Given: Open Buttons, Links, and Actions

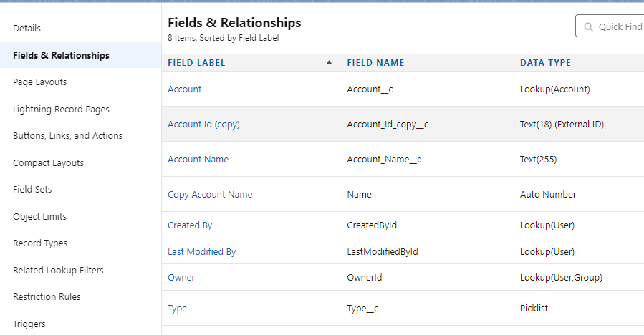Looking at the screenshot, I should point(68,136).
